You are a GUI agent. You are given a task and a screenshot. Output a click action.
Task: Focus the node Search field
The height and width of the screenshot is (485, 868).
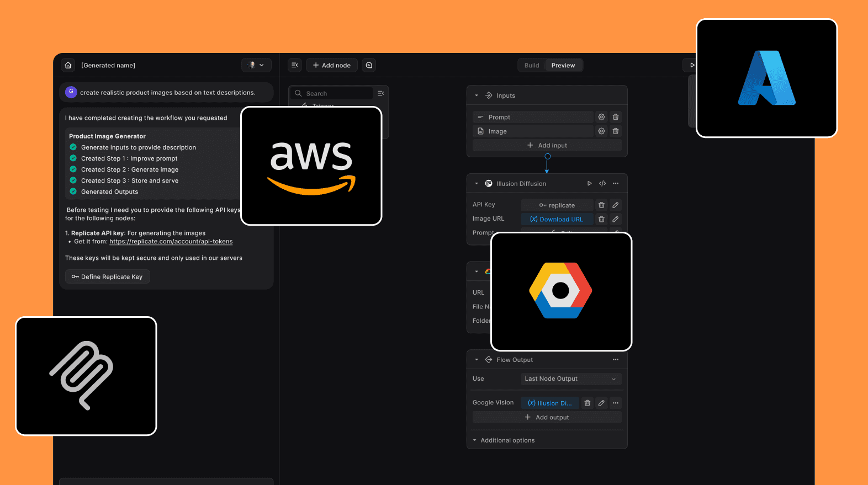coord(332,93)
